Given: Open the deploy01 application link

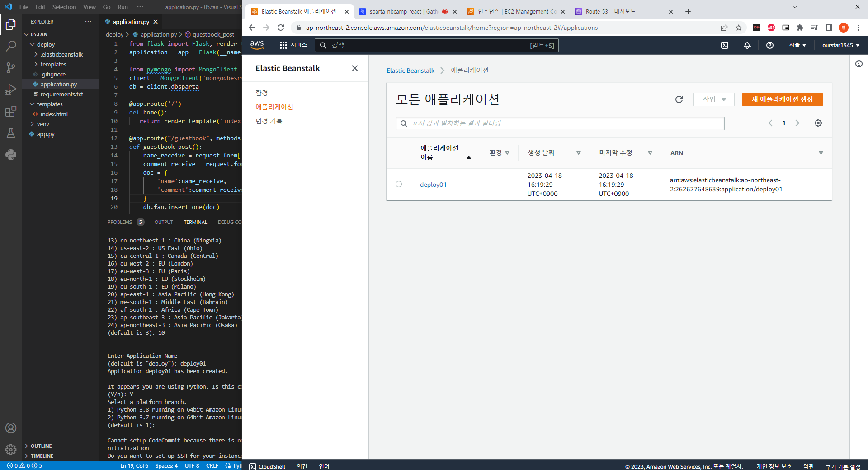Looking at the screenshot, I should [x=433, y=185].
